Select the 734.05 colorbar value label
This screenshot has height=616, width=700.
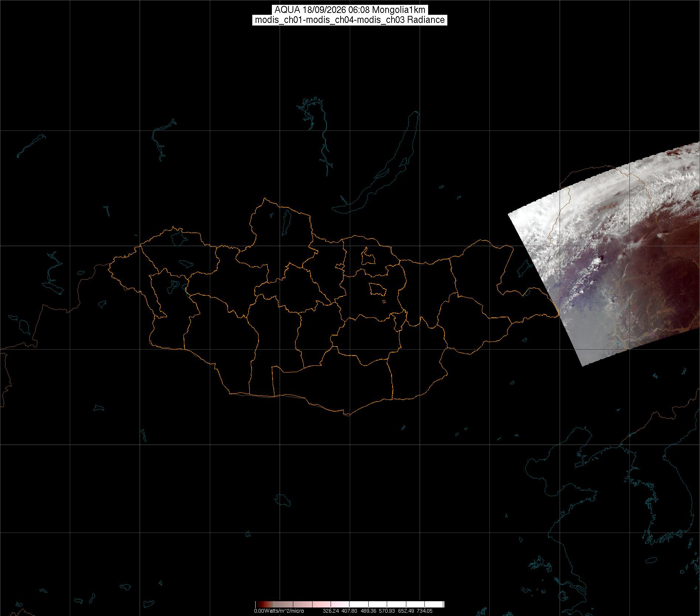tap(424, 611)
